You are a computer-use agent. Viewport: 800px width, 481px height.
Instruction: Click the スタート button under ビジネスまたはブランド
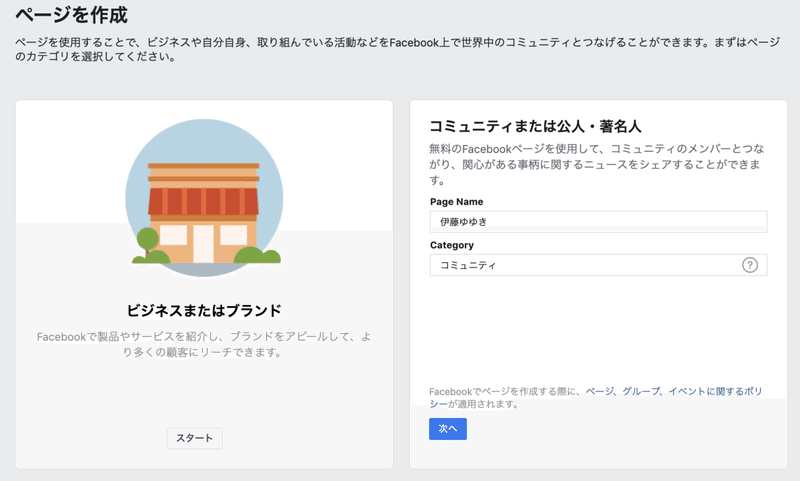click(x=194, y=438)
